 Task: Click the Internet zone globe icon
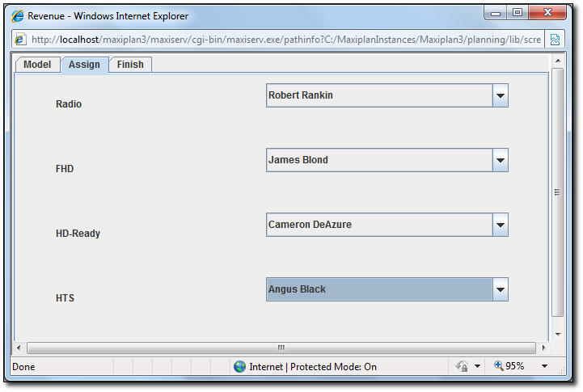click(239, 366)
